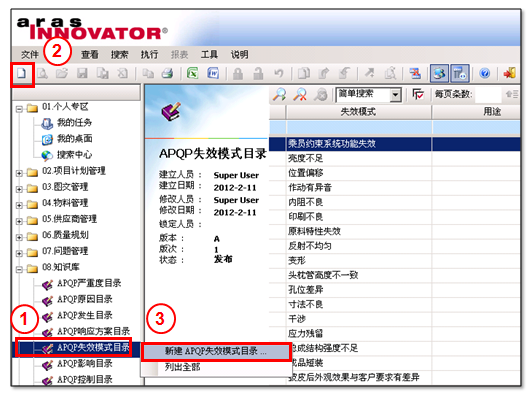Export to Excel icon in toolbar

click(193, 73)
